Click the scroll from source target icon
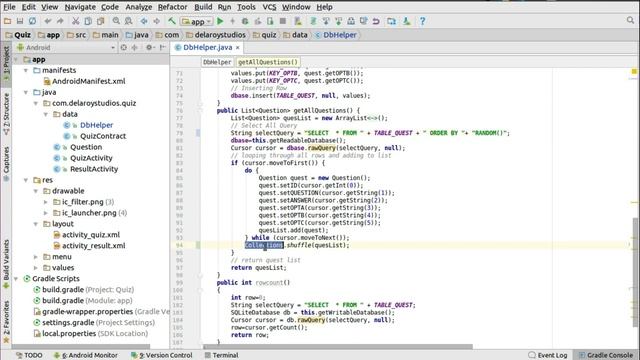The height and width of the screenshot is (360, 640). pyautogui.click(x=124, y=47)
